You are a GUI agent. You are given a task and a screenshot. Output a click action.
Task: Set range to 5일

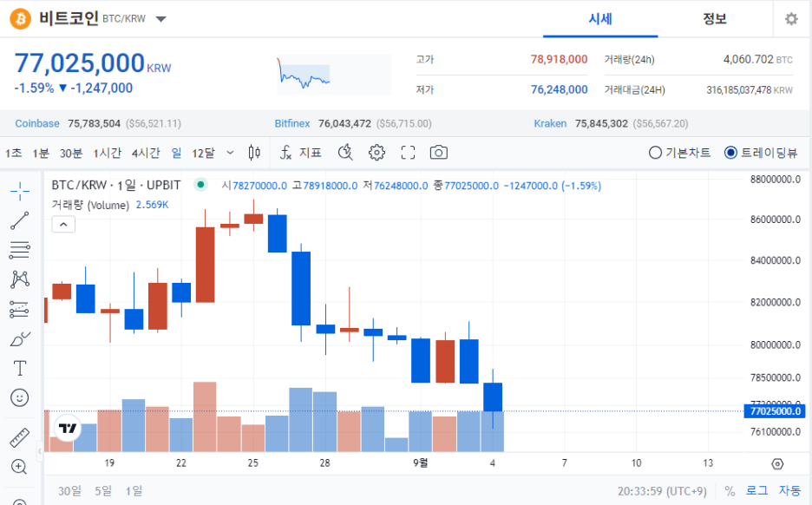103,490
